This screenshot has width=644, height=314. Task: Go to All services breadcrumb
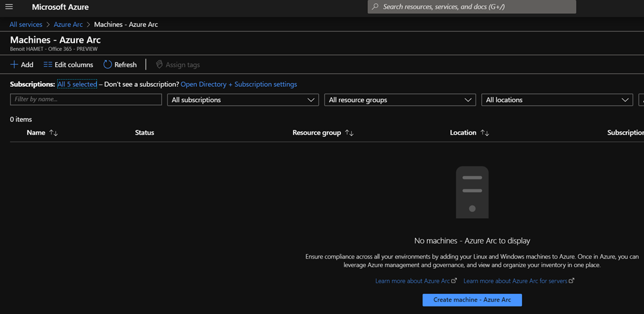point(26,25)
